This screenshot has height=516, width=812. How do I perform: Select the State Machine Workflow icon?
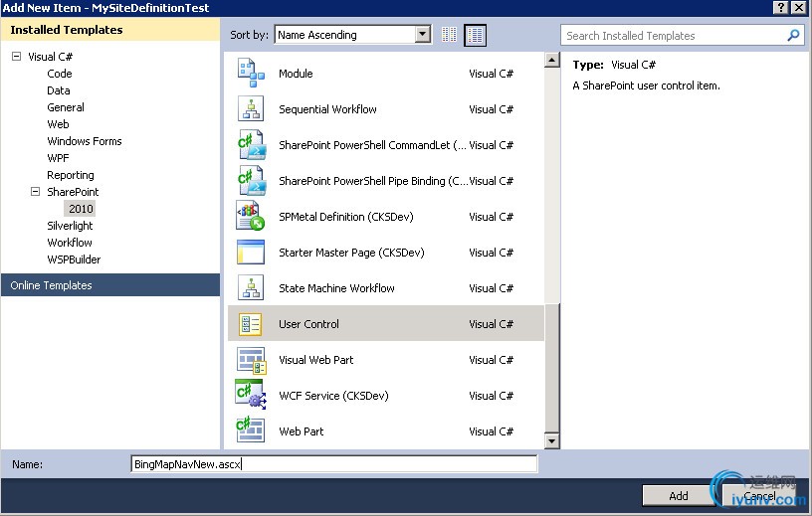click(251, 287)
